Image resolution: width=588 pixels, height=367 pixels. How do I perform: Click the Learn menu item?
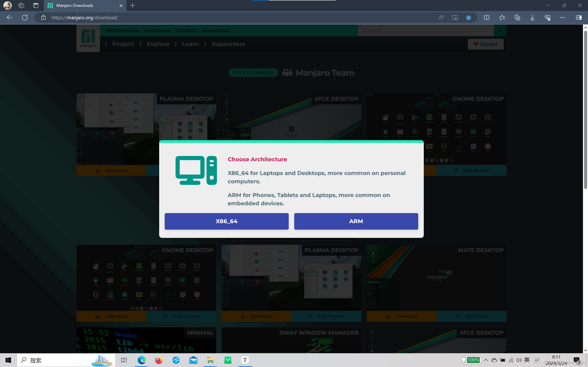(190, 44)
